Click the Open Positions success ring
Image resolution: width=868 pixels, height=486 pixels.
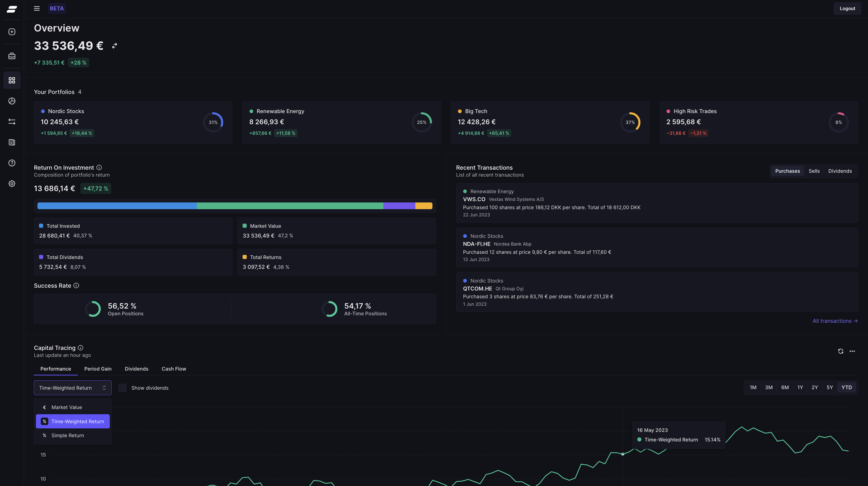tap(93, 309)
